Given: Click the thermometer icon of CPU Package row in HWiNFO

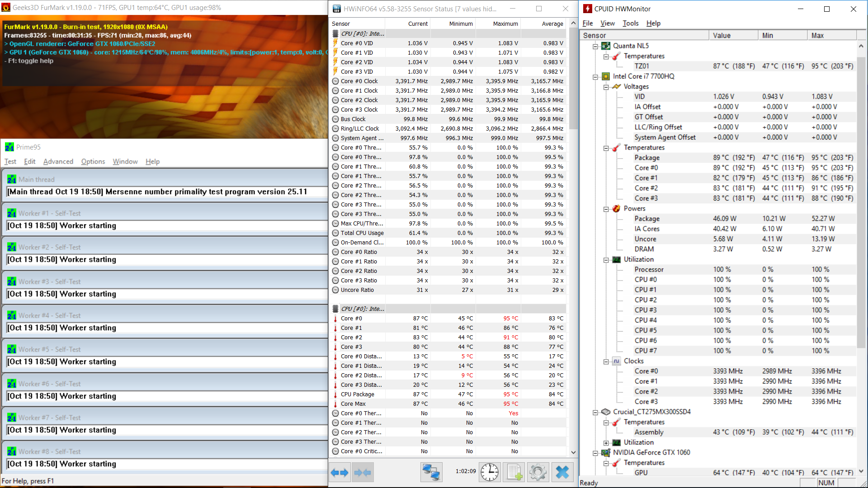Looking at the screenshot, I should (335, 394).
